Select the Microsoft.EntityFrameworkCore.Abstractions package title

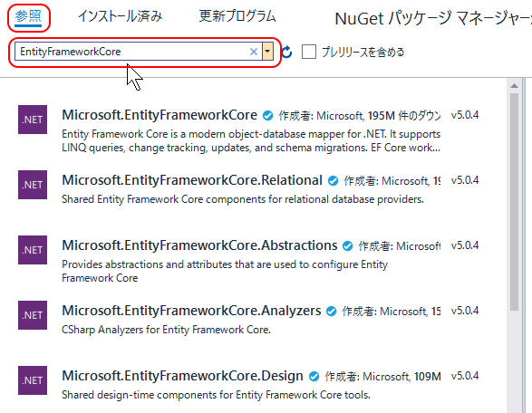[x=199, y=245]
